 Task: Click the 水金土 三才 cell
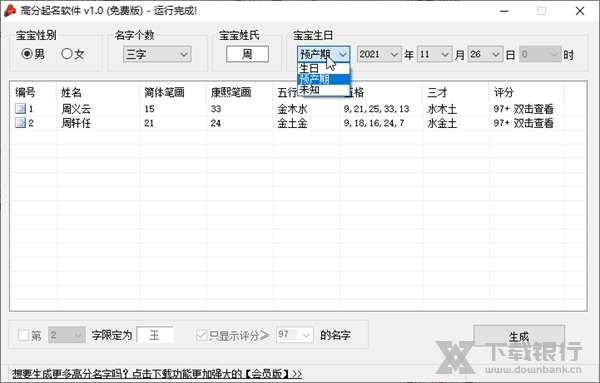[x=442, y=123]
